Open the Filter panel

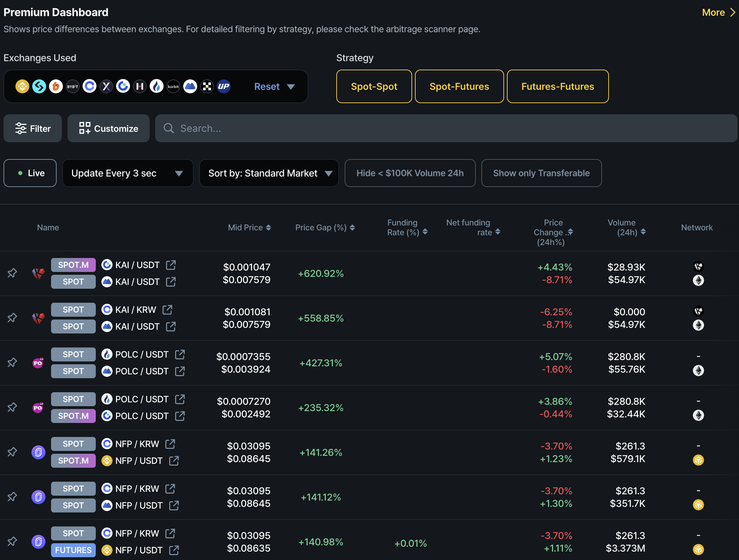tap(33, 128)
